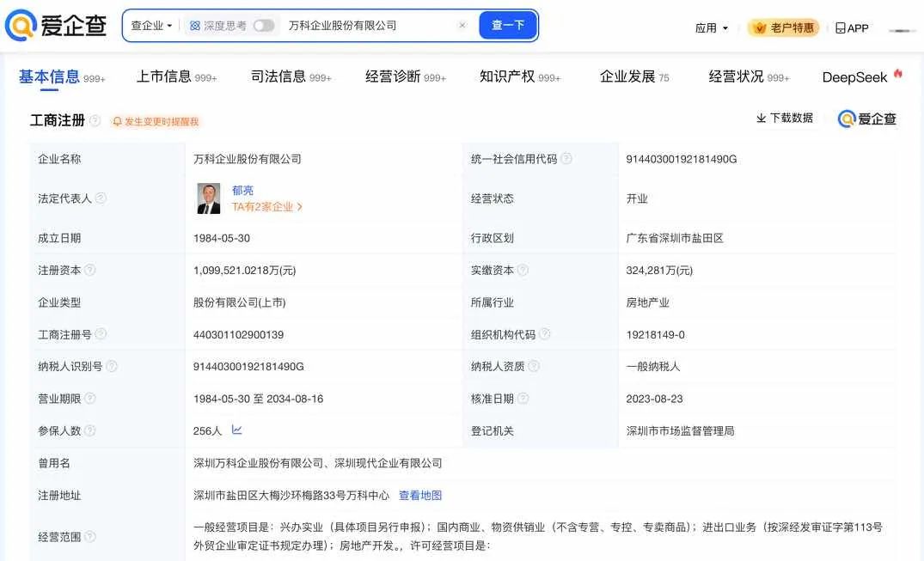Click the 深度思考 icon in search bar
The height and width of the screenshot is (561, 924).
(x=195, y=25)
